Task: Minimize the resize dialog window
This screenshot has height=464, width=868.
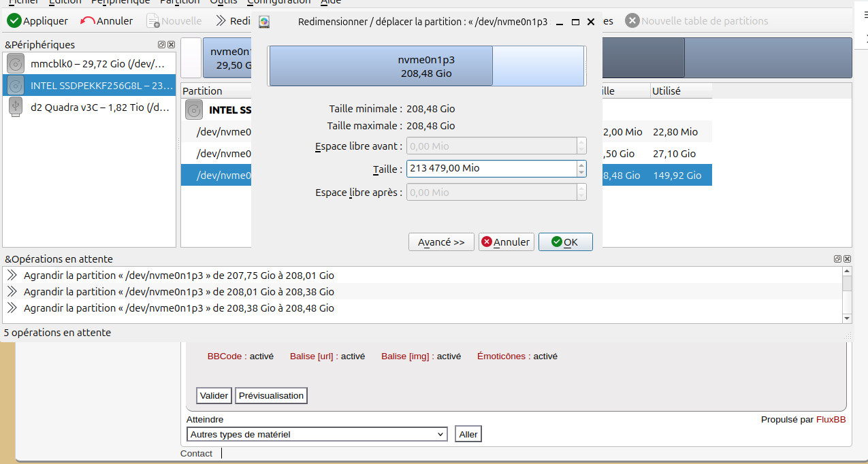Action: click(x=560, y=22)
